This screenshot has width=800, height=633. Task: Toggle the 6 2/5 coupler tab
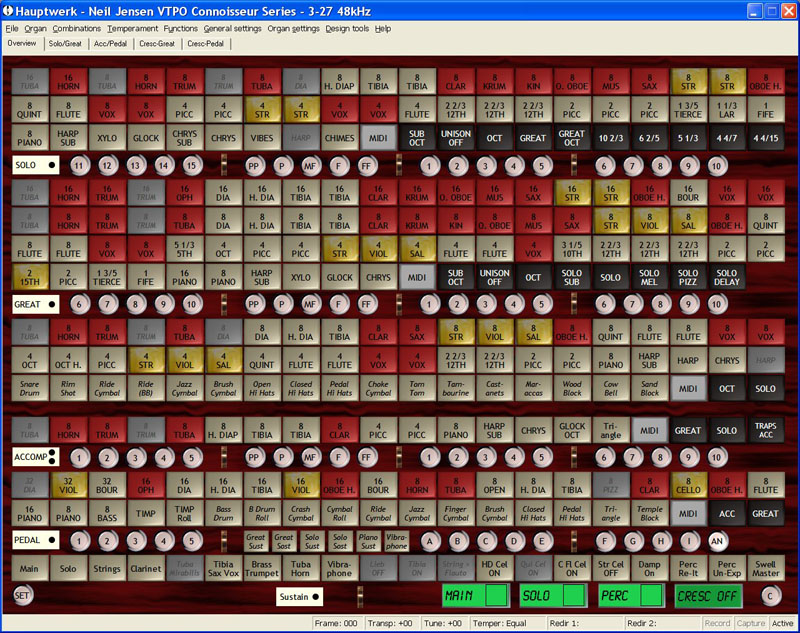[649, 138]
